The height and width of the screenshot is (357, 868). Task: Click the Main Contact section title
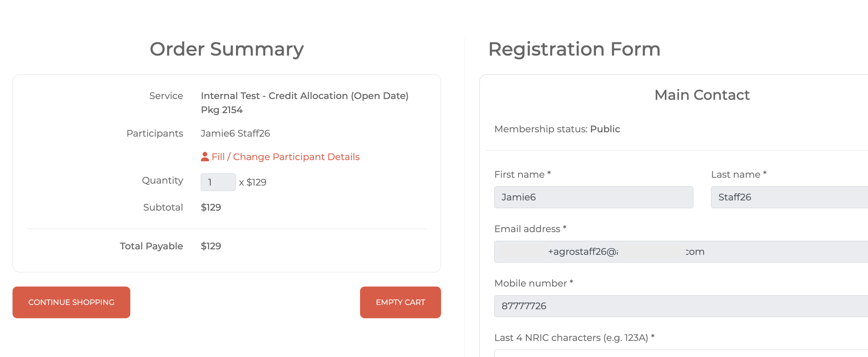(702, 95)
